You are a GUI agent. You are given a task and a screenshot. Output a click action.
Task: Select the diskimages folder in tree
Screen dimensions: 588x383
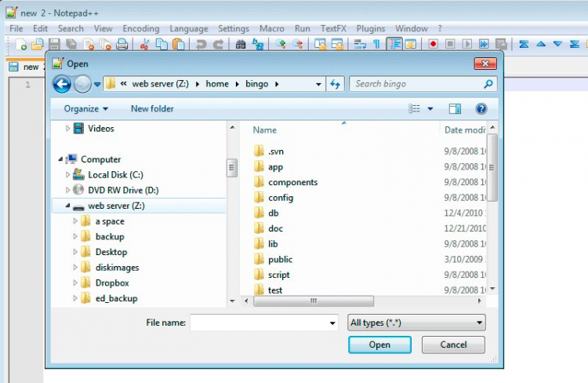click(110, 268)
